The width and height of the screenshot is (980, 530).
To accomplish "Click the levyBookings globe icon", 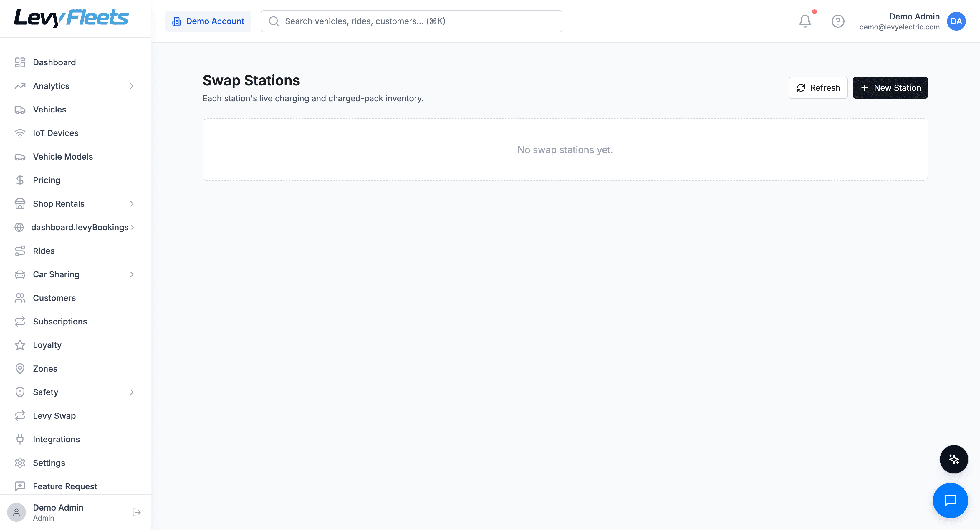I will coord(19,228).
